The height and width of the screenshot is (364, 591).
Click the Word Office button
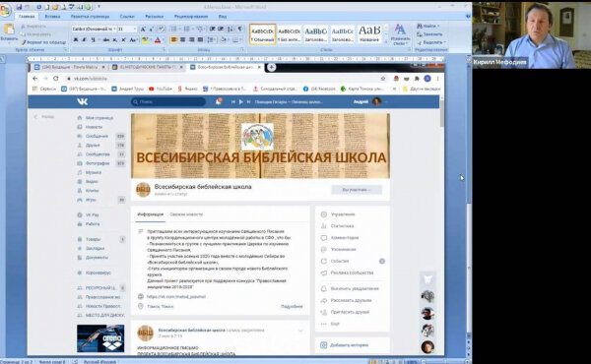[x=5, y=10]
